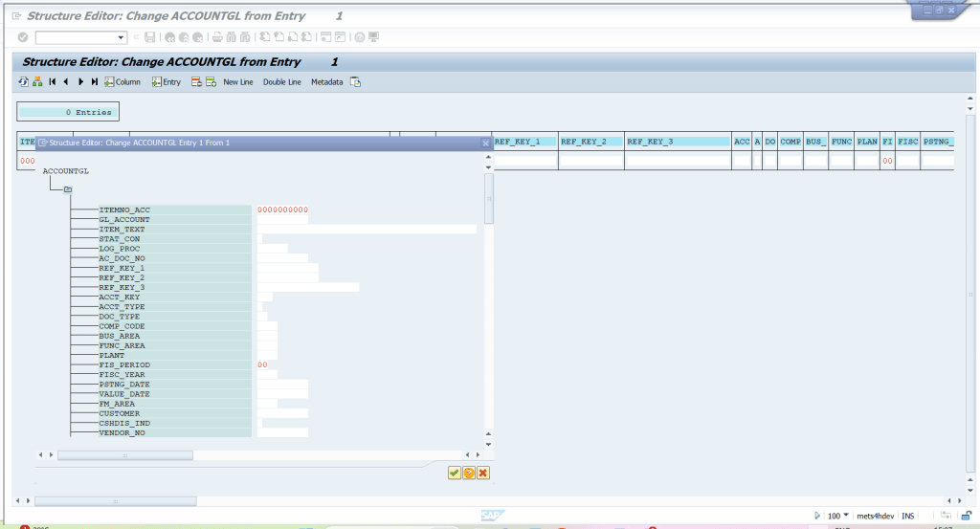This screenshot has width=980, height=529.
Task: Click the delete line icon
Action: tap(196, 82)
